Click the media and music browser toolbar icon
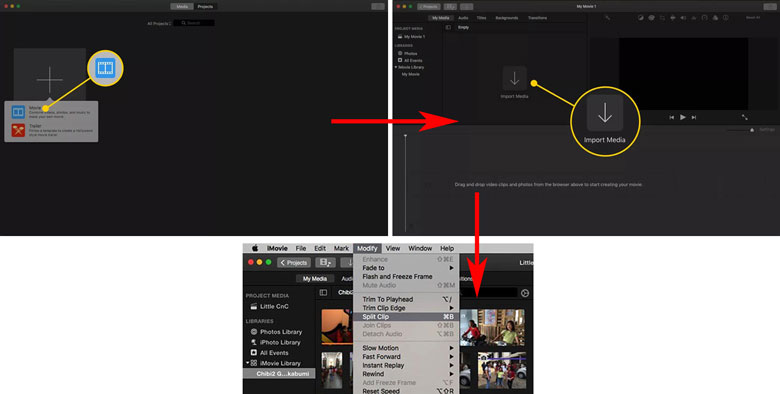This screenshot has width=780, height=394. click(325, 263)
